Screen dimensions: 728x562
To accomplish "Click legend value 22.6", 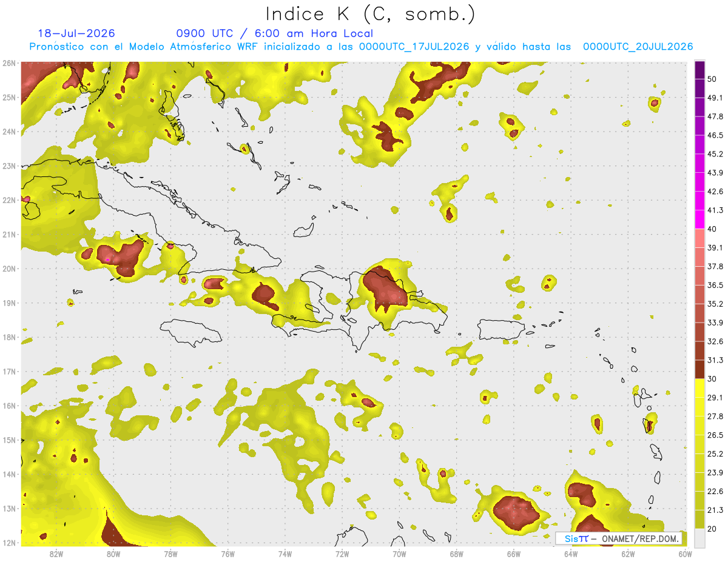I will pos(715,491).
